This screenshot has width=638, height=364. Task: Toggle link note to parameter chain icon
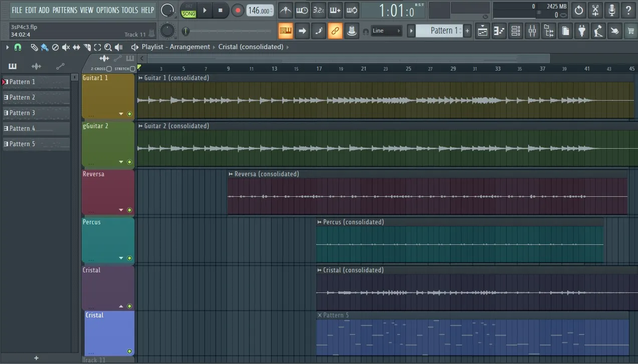(x=335, y=31)
